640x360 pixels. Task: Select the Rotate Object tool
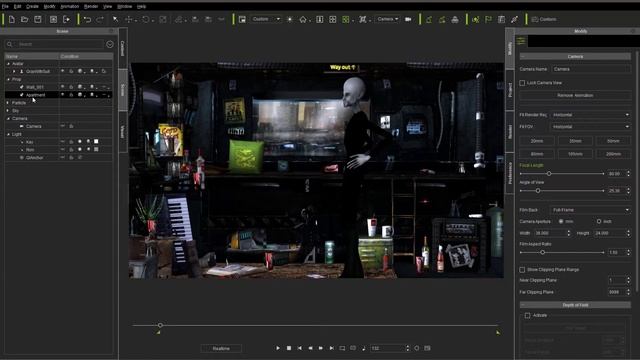(146, 19)
